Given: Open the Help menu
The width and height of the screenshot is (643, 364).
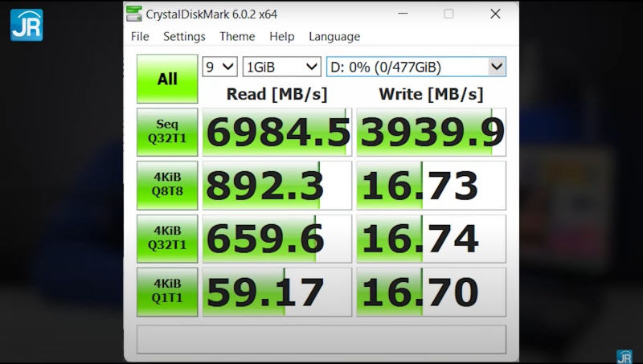Looking at the screenshot, I should click(281, 36).
